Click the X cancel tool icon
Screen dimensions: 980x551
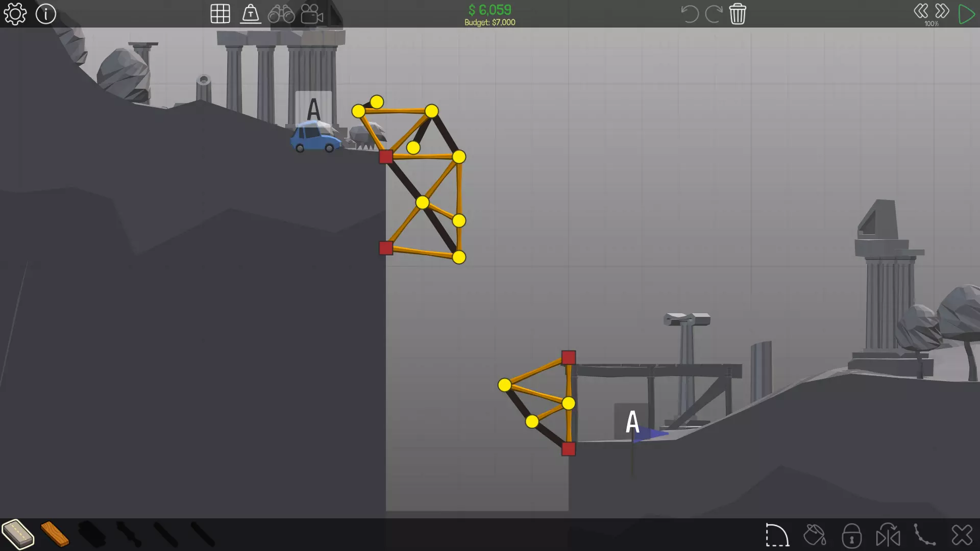[962, 535]
